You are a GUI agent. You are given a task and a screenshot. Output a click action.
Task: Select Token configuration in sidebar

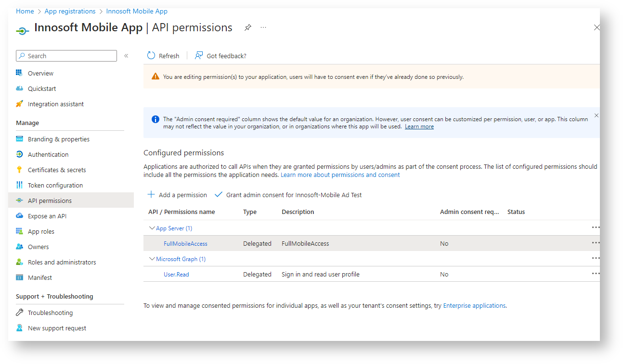tap(55, 185)
